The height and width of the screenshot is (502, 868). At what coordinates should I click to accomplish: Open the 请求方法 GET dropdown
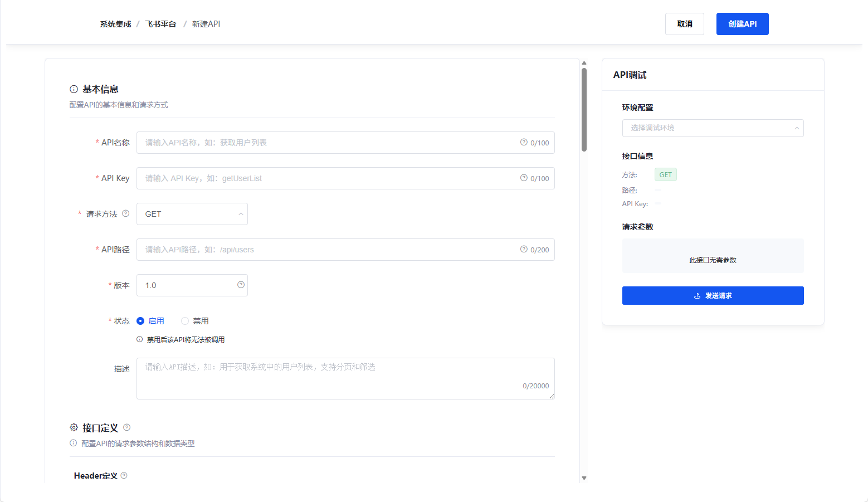tap(192, 214)
